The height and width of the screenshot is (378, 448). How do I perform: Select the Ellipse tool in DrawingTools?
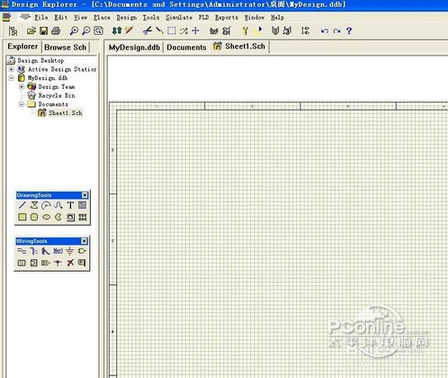tap(46, 217)
